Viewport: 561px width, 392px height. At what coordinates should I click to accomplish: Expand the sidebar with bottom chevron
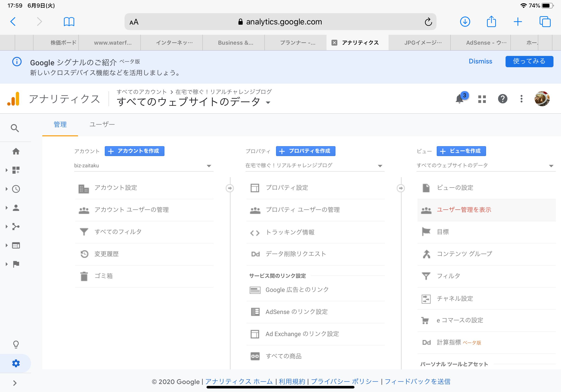(15, 383)
